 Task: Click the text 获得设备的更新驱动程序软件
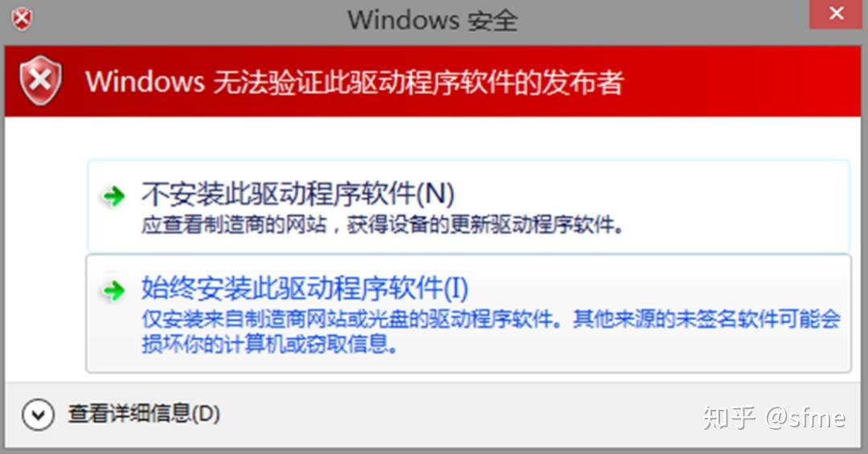485,225
